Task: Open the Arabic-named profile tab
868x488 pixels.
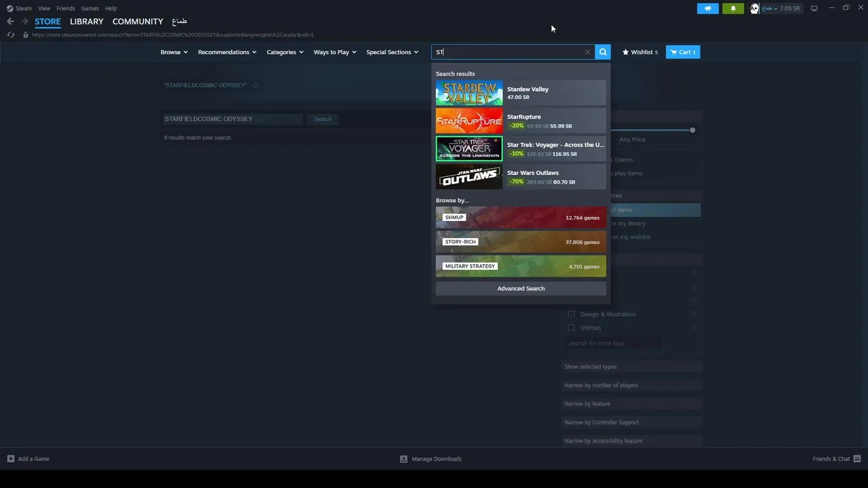Action: (x=179, y=22)
